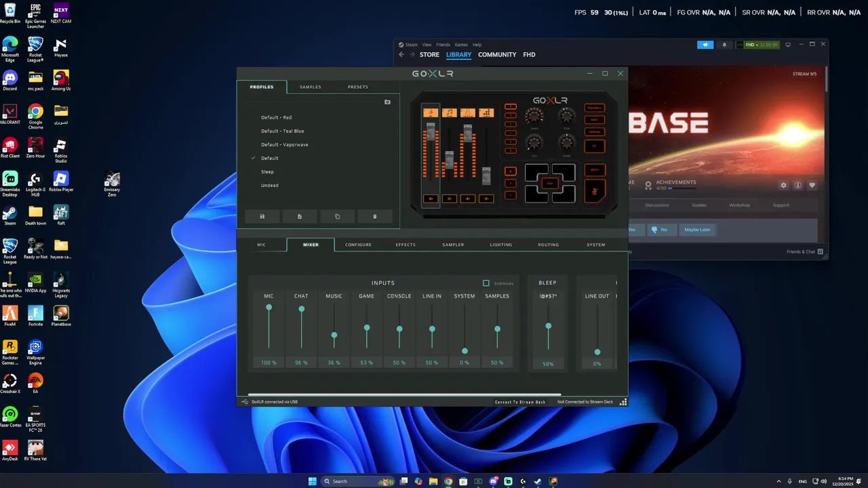Image resolution: width=868 pixels, height=488 pixels.
Task: Open the Workshop link in Steam
Action: click(739, 205)
